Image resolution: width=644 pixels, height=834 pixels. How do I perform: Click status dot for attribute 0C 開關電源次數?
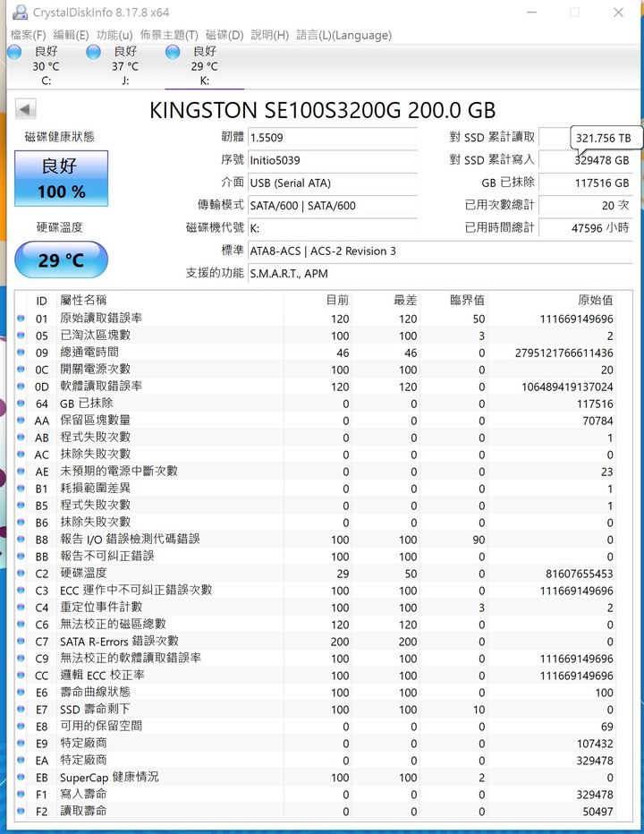tap(21, 370)
